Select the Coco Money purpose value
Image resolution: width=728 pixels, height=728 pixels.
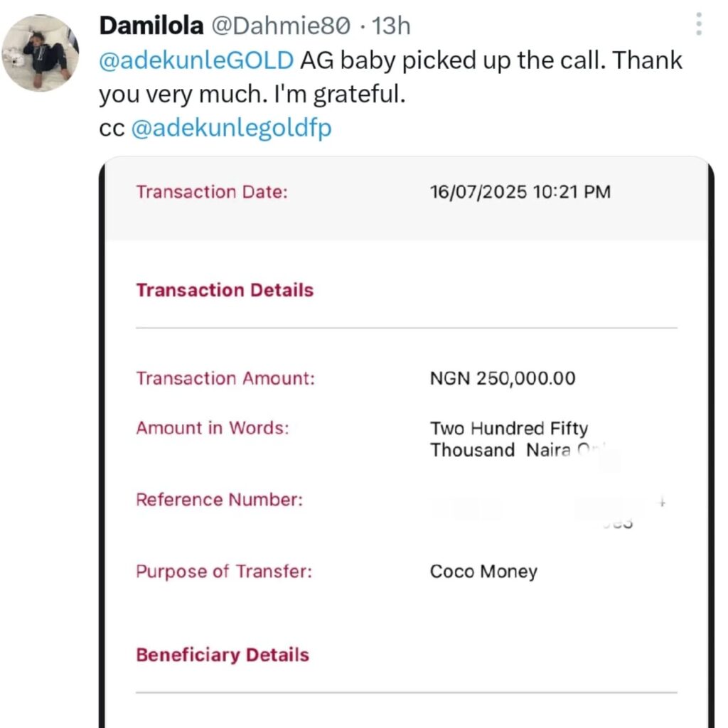483,572
